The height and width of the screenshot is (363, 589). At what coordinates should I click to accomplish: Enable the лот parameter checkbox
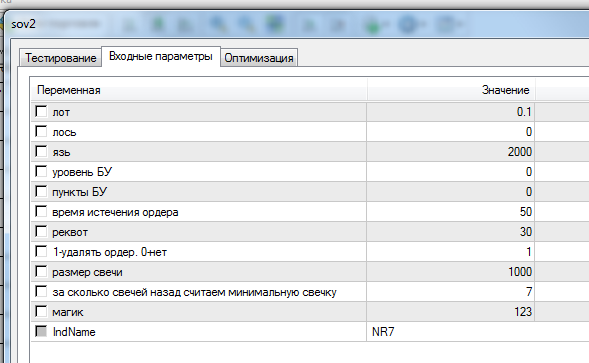point(41,112)
